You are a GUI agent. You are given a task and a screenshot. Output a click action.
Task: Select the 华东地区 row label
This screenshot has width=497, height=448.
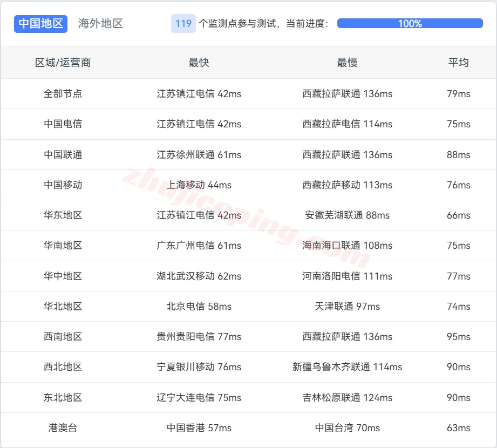(x=63, y=215)
